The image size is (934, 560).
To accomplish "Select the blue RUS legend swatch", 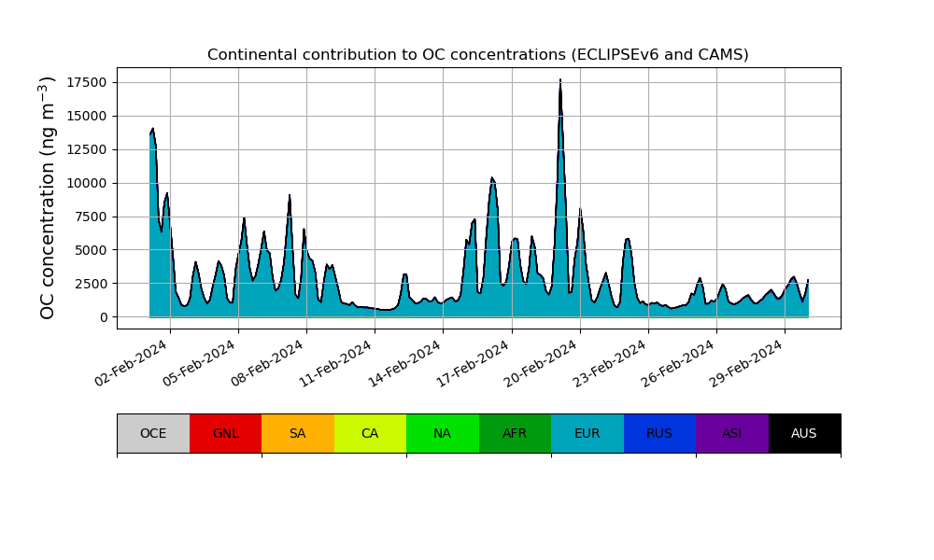I will click(x=659, y=433).
